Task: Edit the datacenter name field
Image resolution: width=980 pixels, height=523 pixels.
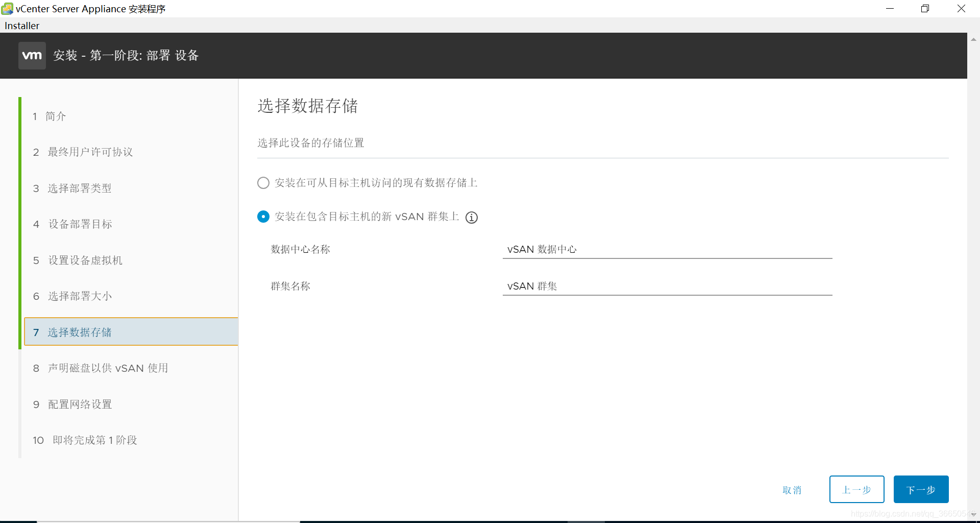Action: (667, 249)
